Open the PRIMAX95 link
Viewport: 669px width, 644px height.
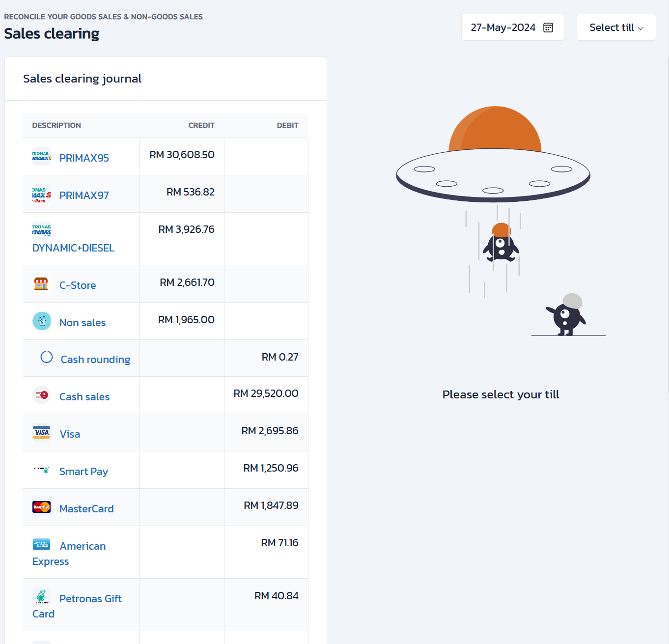click(84, 158)
